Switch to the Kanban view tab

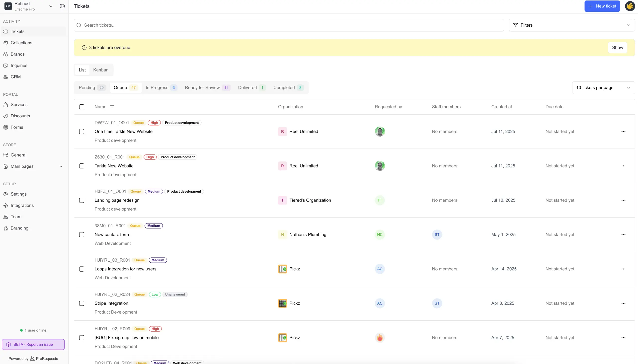pyautogui.click(x=101, y=70)
